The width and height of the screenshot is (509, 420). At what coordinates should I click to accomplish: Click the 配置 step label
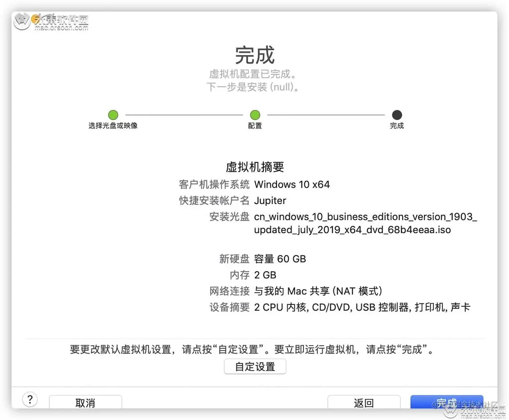pyautogui.click(x=255, y=126)
